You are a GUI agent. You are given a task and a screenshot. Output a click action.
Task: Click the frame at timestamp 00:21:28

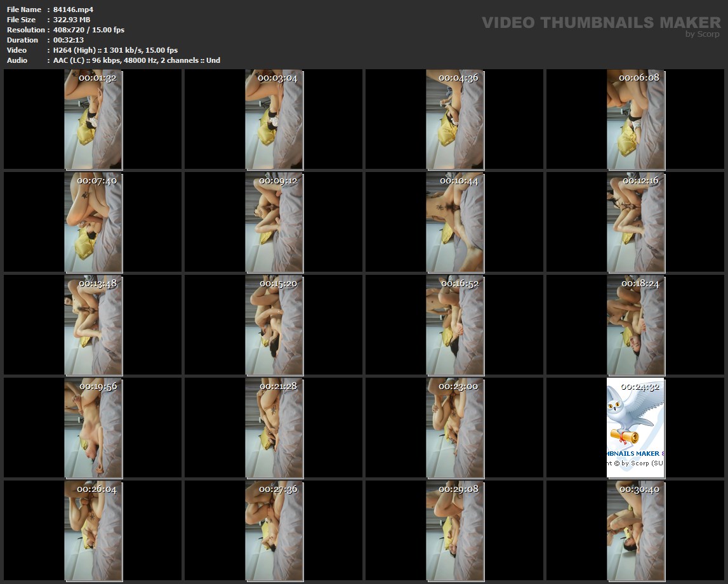coord(274,427)
